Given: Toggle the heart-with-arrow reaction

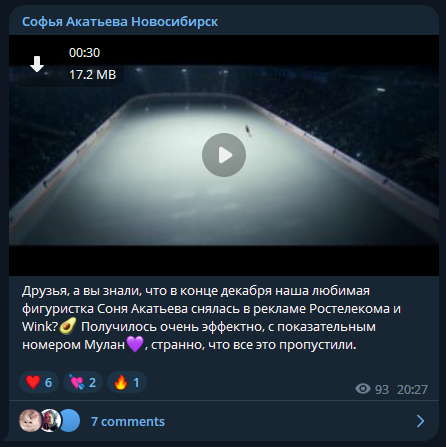Looking at the screenshot, I should coord(83,382).
